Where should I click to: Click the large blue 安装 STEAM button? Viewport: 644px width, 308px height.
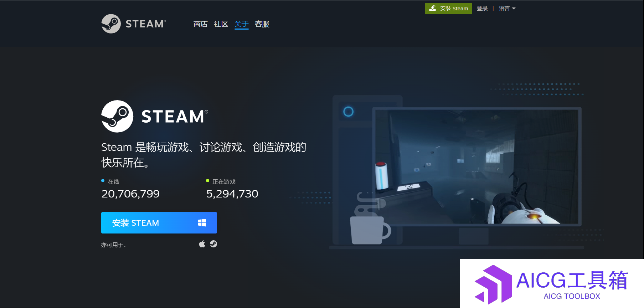tap(159, 223)
